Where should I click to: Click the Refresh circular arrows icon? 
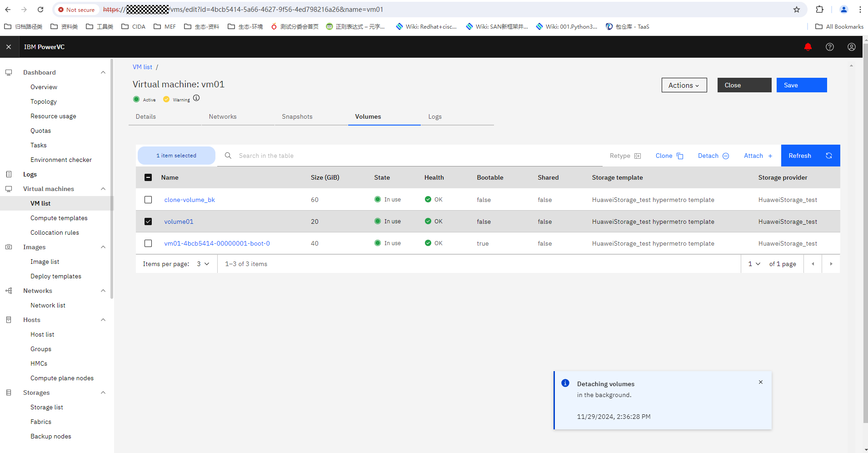click(829, 156)
